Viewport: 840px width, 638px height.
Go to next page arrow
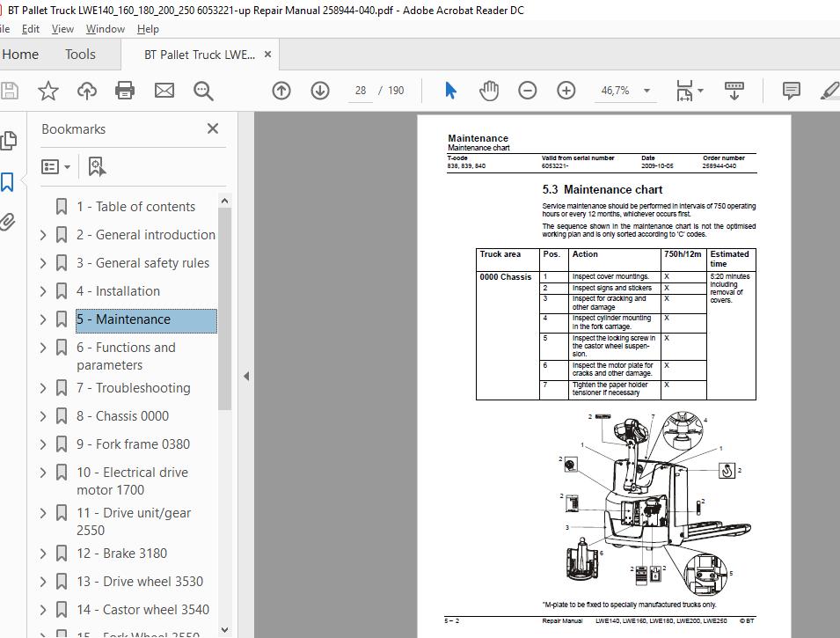(x=320, y=91)
